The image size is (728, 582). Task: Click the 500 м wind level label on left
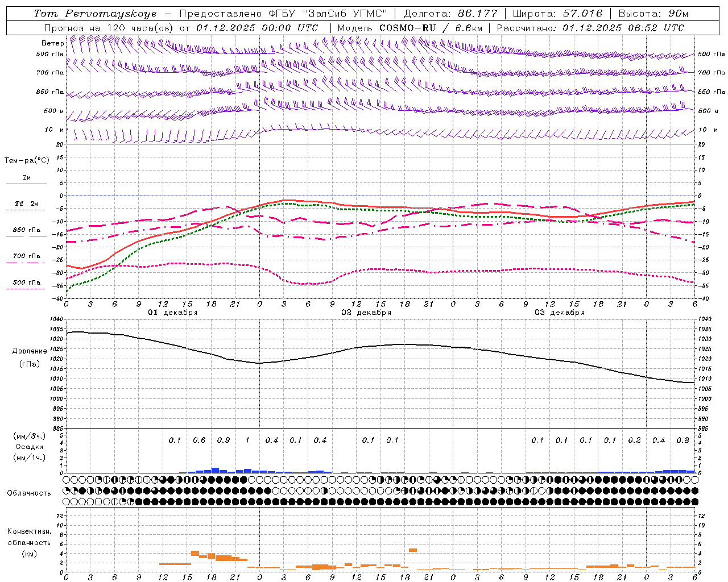pos(54,111)
